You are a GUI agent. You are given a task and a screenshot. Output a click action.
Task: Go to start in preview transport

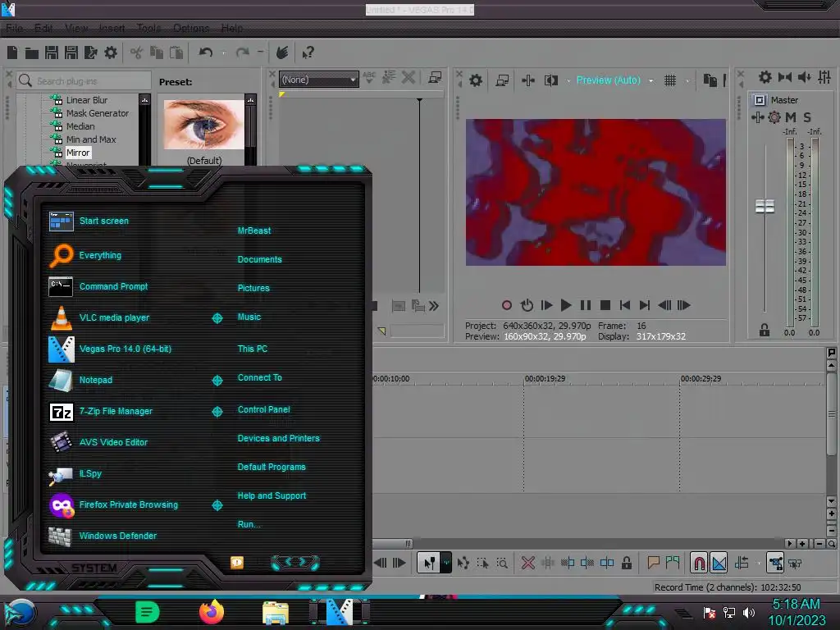click(624, 305)
